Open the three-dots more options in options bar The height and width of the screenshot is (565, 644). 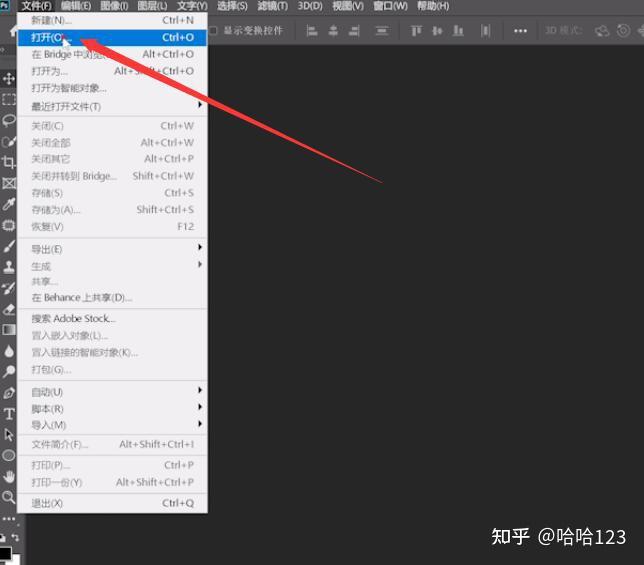(x=520, y=31)
